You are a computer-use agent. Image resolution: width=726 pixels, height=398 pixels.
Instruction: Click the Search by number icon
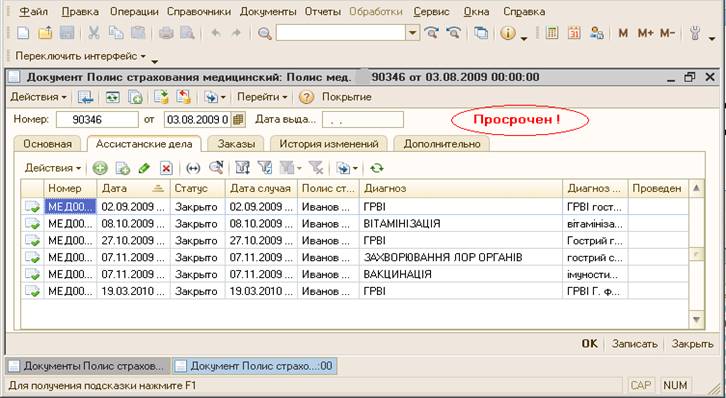216,168
